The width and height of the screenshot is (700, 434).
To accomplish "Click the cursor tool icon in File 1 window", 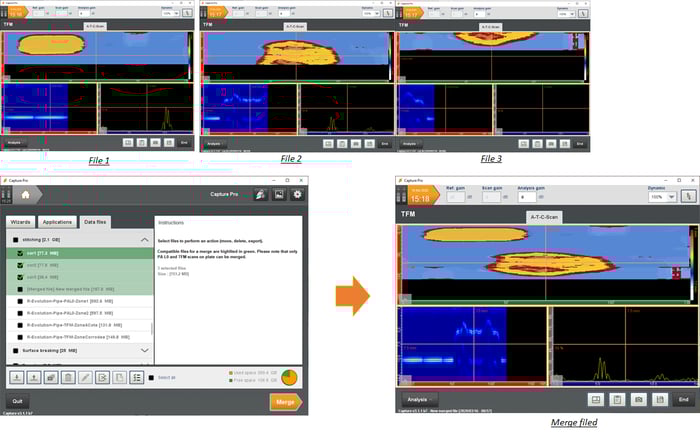I will pos(187,13).
